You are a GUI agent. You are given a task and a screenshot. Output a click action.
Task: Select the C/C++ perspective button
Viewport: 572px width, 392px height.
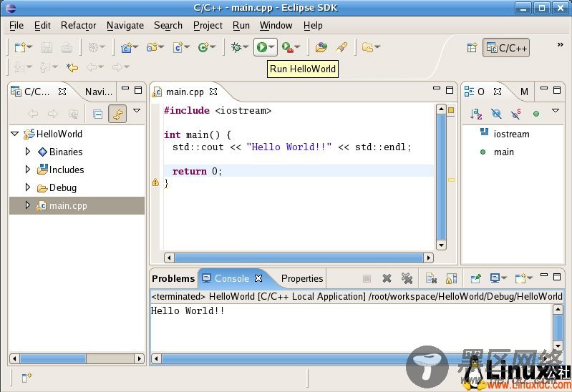pyautogui.click(x=506, y=48)
